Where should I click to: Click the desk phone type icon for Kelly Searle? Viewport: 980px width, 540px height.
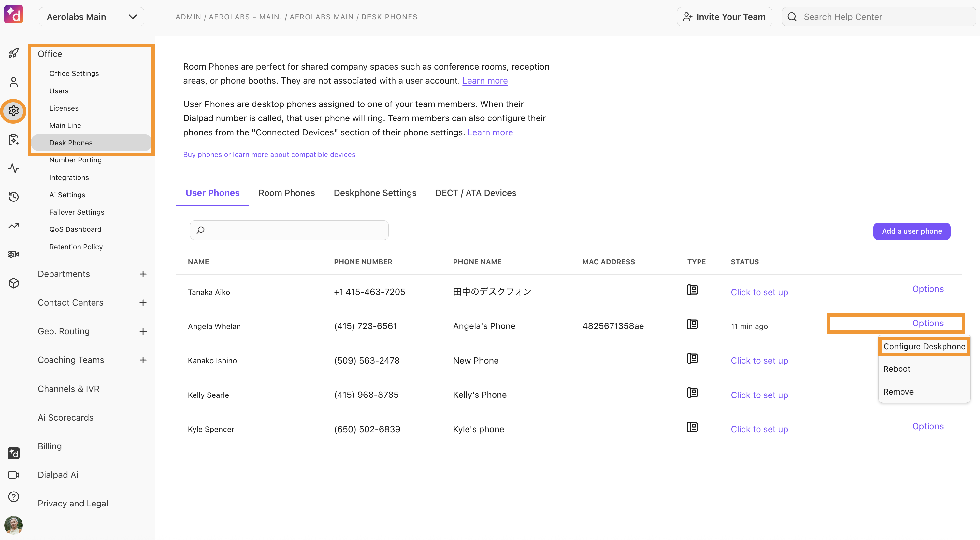pyautogui.click(x=692, y=393)
